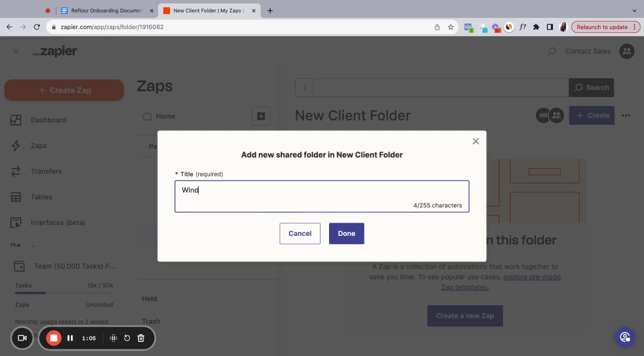Toggle the browser side panel icon
Viewport: 644px width, 356px height.
550,27
